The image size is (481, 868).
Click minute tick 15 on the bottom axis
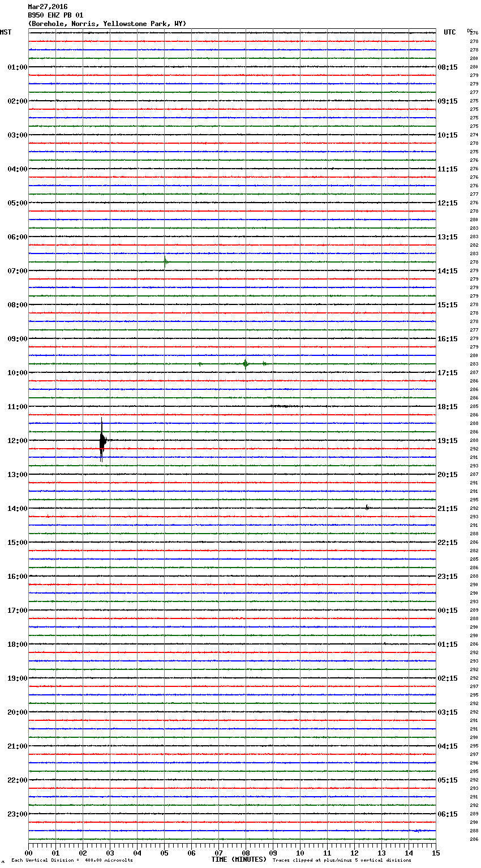click(436, 853)
